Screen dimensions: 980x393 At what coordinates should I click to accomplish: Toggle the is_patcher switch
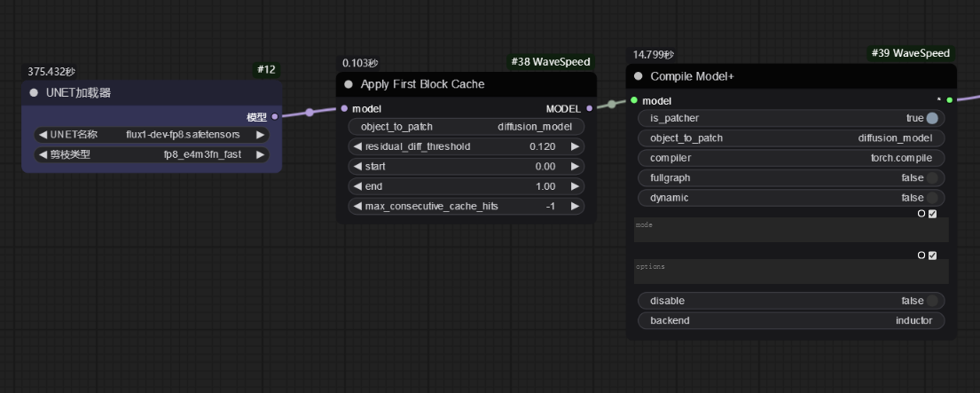click(932, 118)
